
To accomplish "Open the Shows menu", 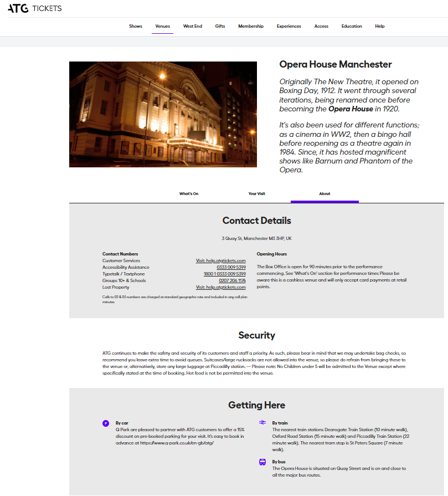I will [x=136, y=26].
